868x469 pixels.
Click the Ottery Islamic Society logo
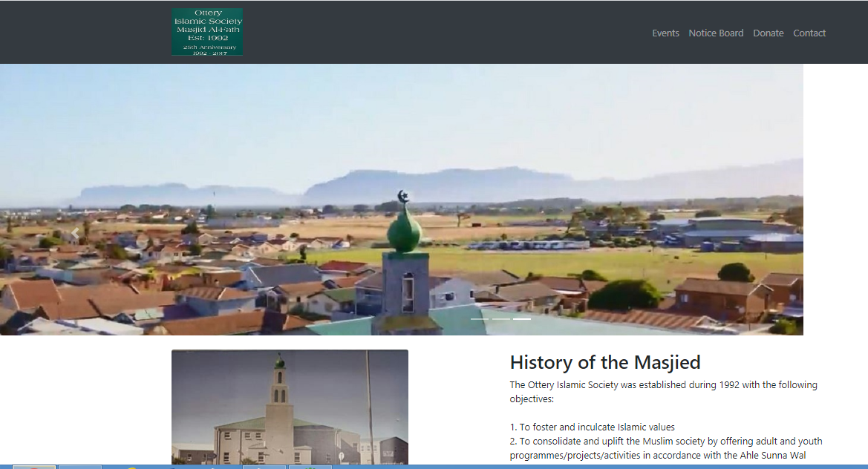[x=207, y=31]
